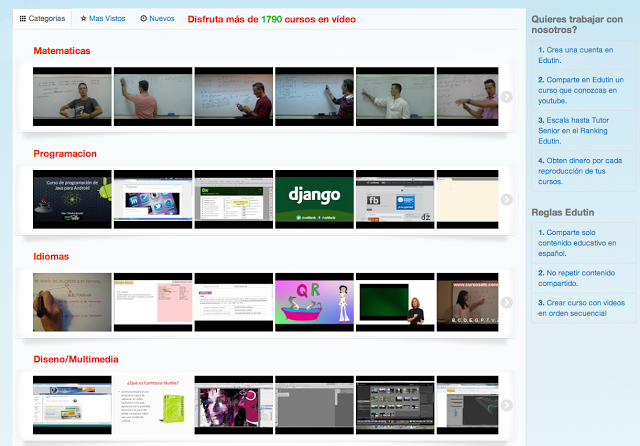Open language video with green screen presenter
640x446 pixels.
click(396, 302)
